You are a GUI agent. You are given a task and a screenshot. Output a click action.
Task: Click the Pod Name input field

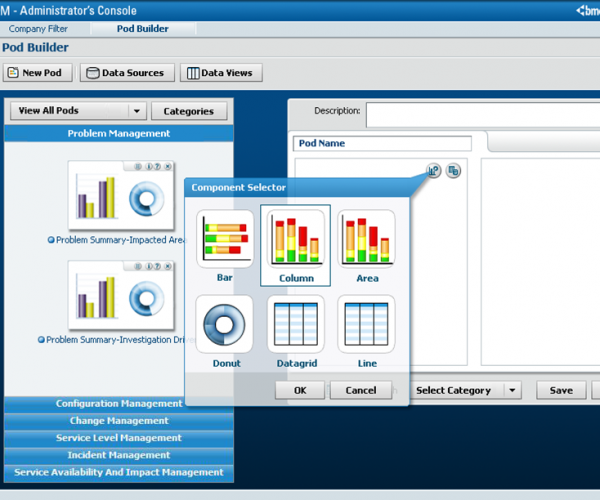click(x=382, y=143)
